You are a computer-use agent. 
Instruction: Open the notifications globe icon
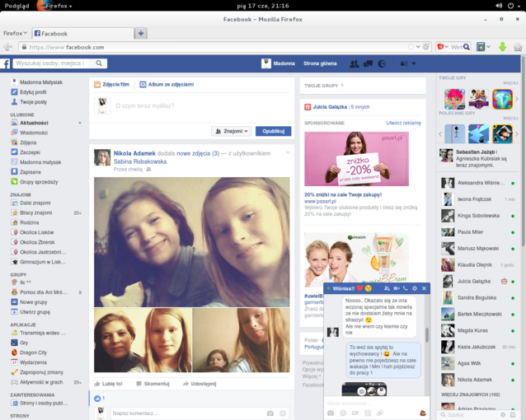(x=382, y=63)
